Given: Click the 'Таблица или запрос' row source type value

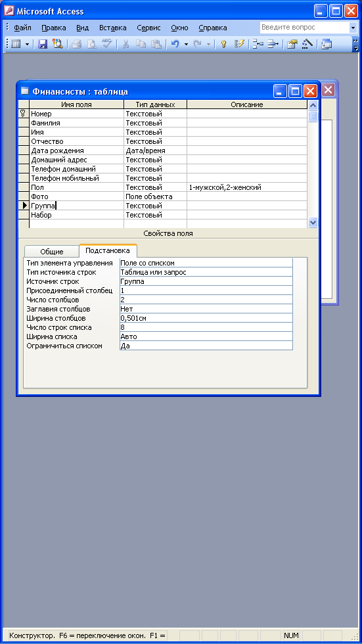Looking at the screenshot, I should click(206, 272).
